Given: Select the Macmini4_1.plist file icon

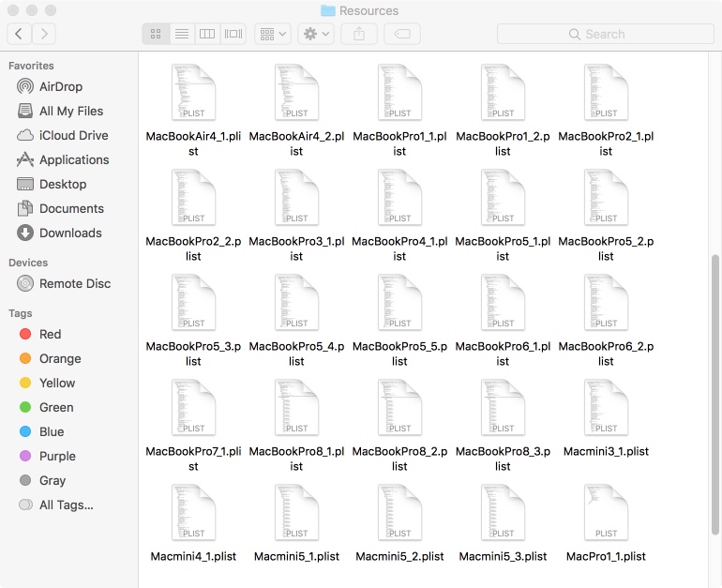Looking at the screenshot, I should click(193, 512).
